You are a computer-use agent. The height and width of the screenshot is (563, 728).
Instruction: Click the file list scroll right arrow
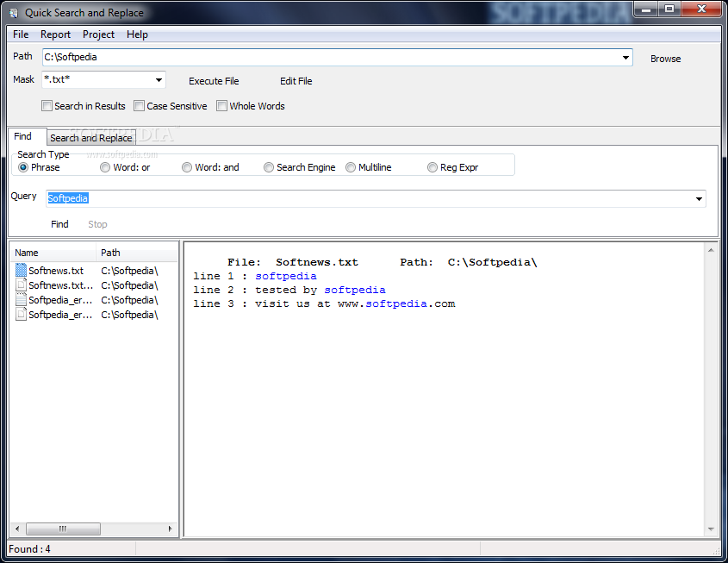coord(170,529)
